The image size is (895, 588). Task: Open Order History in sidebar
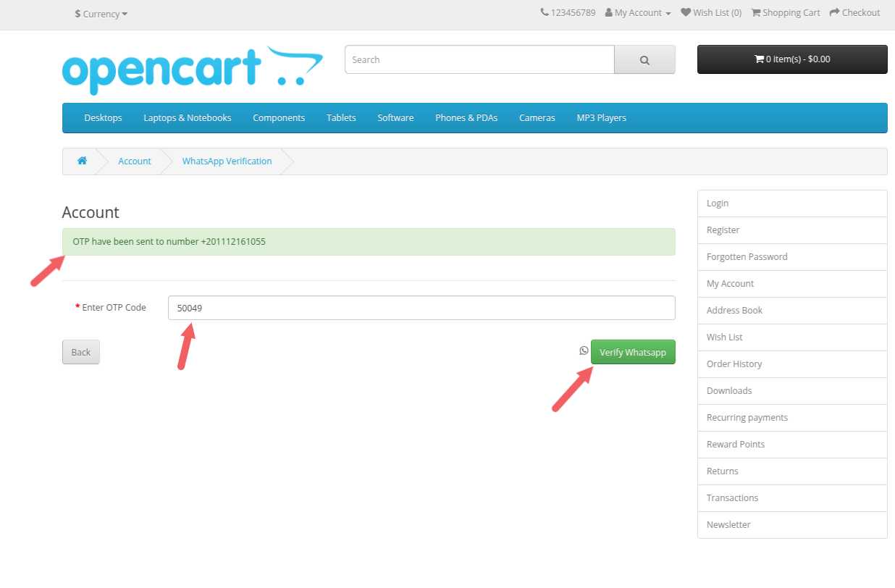(x=792, y=364)
